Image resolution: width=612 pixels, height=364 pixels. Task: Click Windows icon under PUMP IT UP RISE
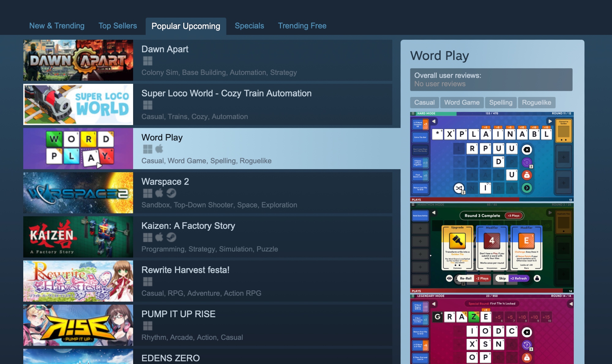click(147, 326)
